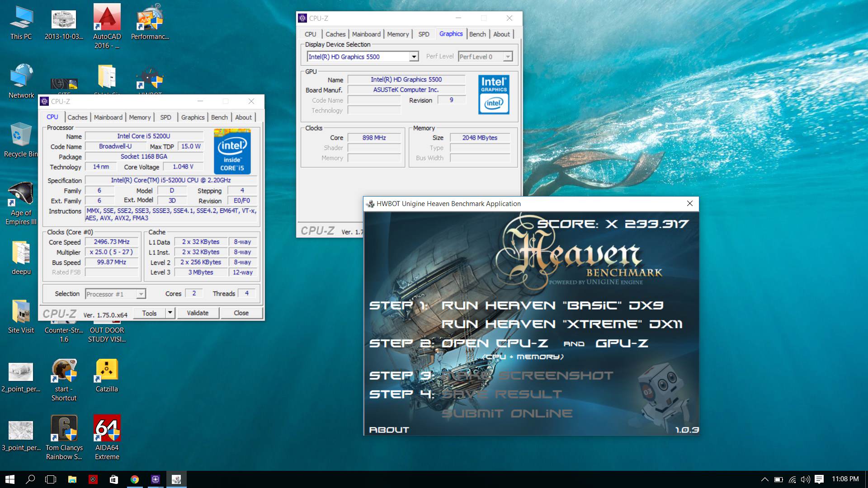Open taskbar search
Screen dimensions: 868x488
30,479
